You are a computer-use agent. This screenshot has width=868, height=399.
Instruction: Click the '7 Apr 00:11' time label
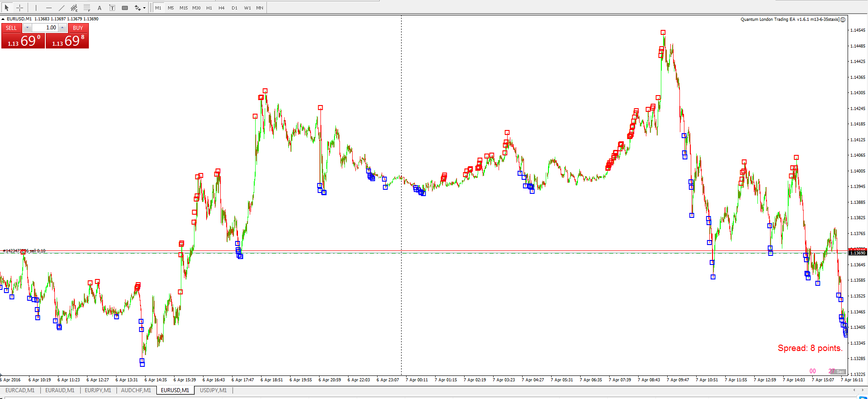417,380
